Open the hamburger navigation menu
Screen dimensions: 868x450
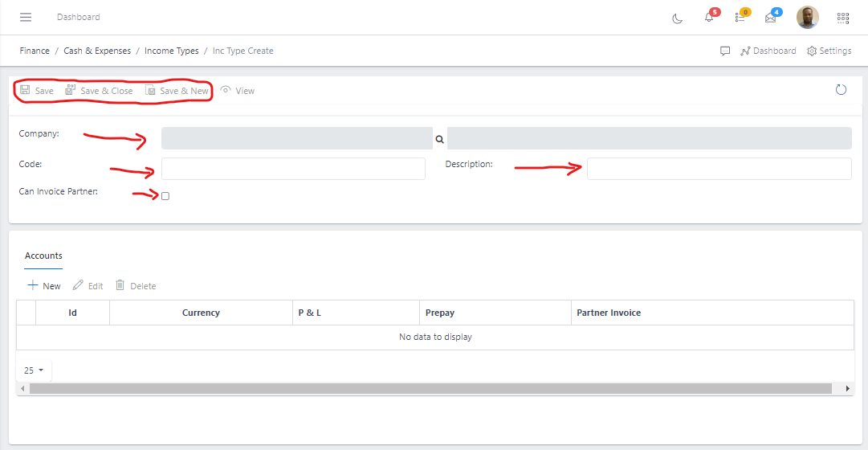click(x=26, y=17)
